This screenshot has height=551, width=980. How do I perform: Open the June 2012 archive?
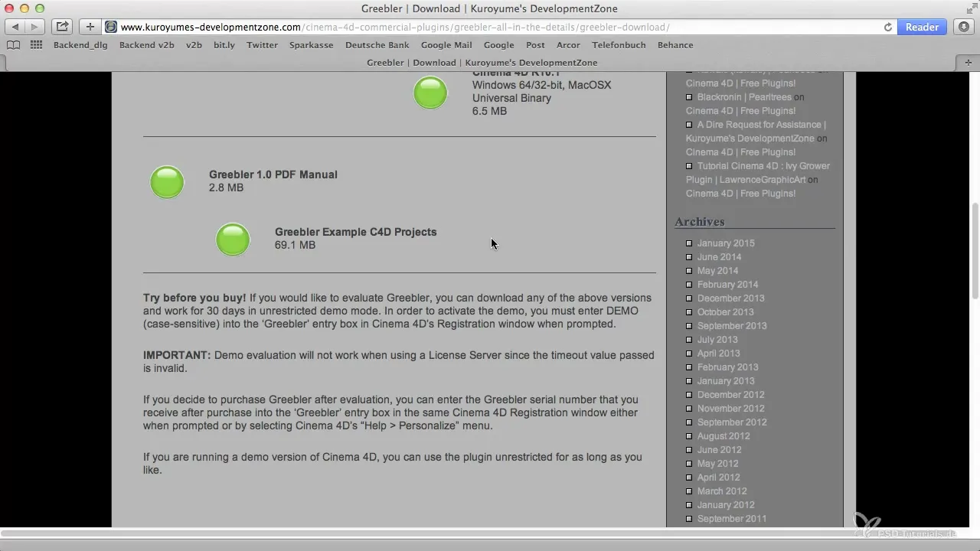[x=719, y=450]
